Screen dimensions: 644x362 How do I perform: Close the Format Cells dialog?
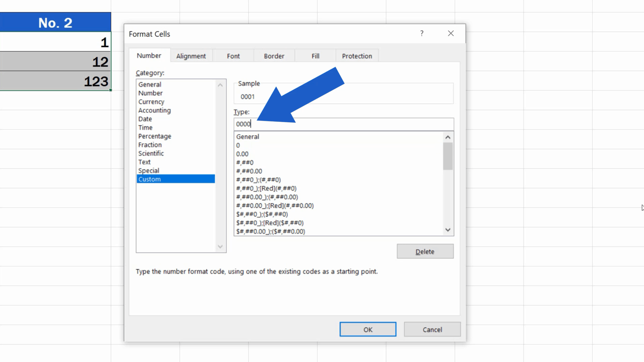click(x=451, y=33)
